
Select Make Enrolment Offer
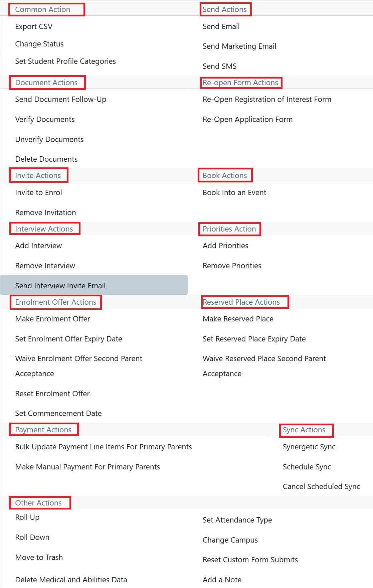click(x=52, y=319)
